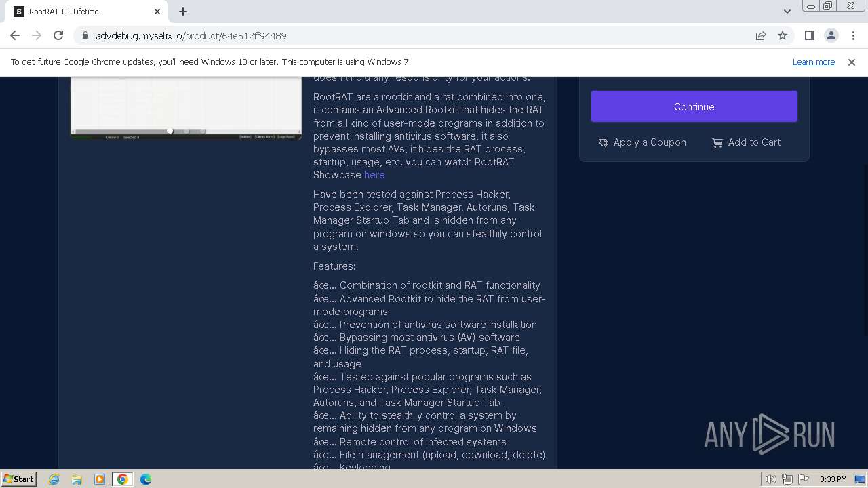This screenshot has height=488, width=868.
Task: Open the Chrome side panel
Action: (809, 35)
